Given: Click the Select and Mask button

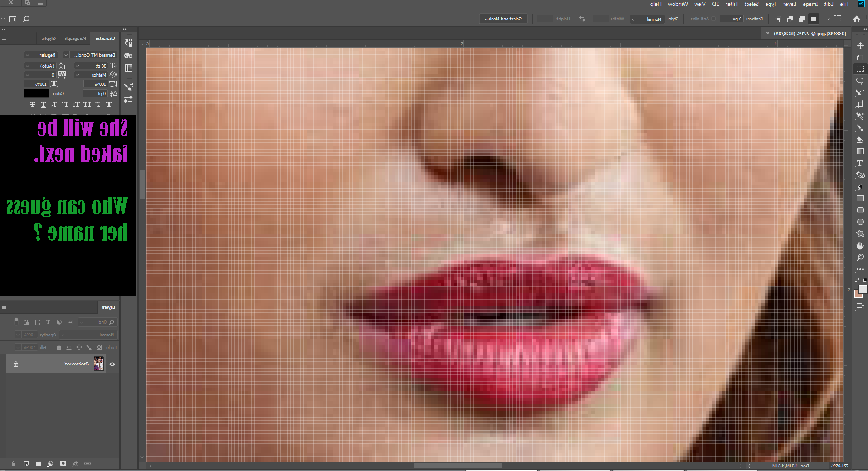Looking at the screenshot, I should [503, 19].
